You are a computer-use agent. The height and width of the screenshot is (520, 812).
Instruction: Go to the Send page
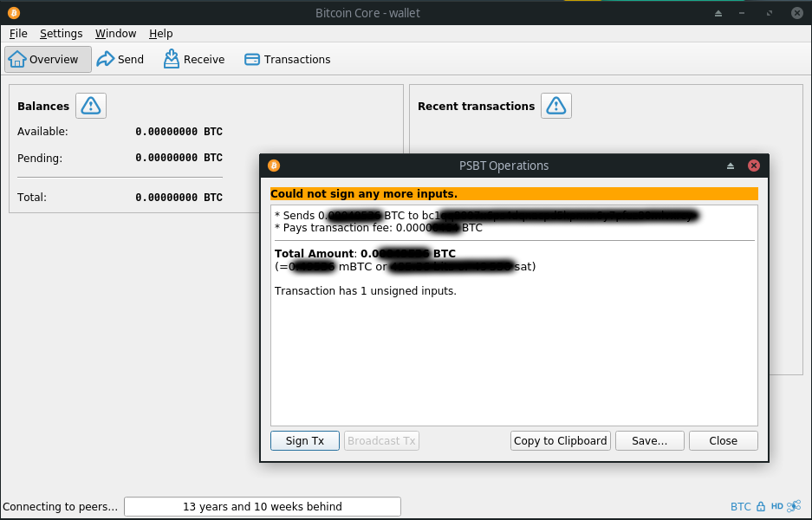coord(120,59)
